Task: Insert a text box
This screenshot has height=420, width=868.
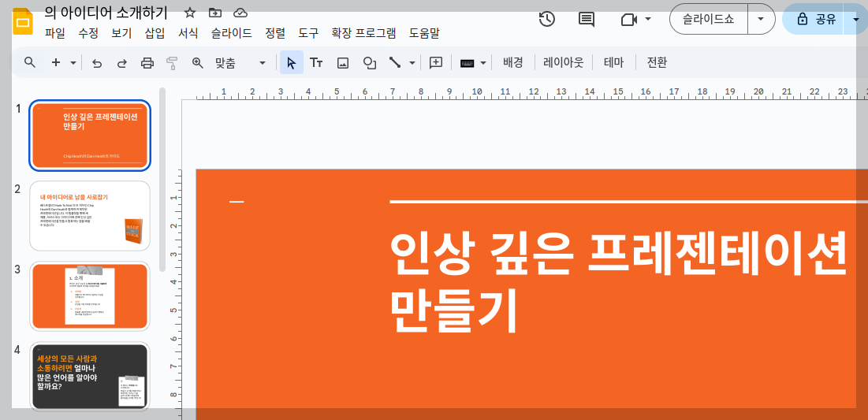Action: coord(316,62)
